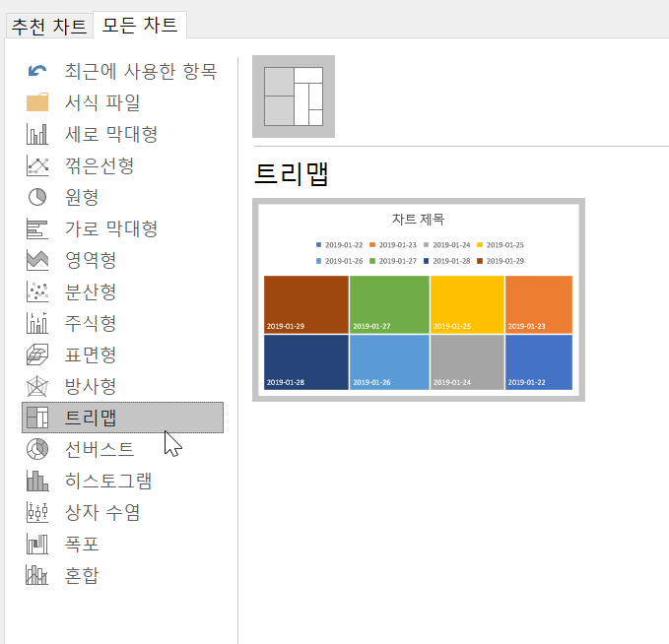Click the template folder icon
Viewport: 669px width, 644px height.
pyautogui.click(x=37, y=102)
